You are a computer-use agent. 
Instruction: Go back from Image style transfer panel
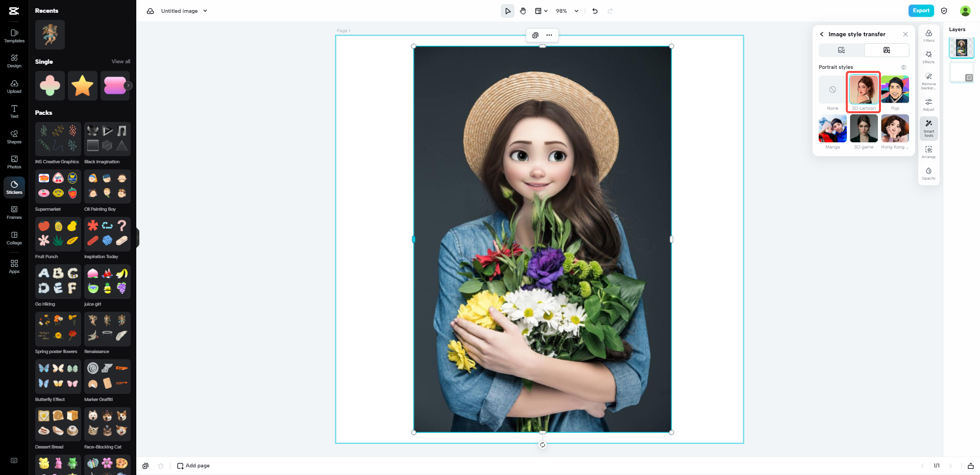[x=822, y=34]
